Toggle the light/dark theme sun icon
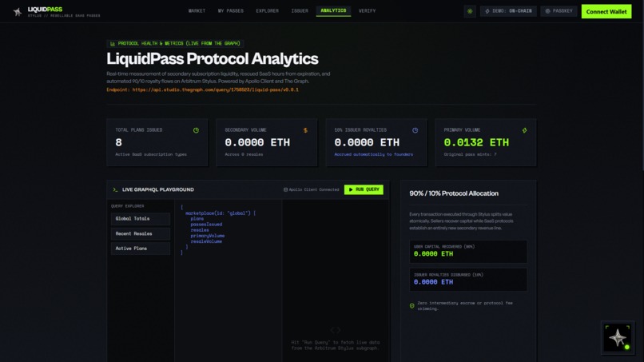644x362 pixels. coord(470,11)
